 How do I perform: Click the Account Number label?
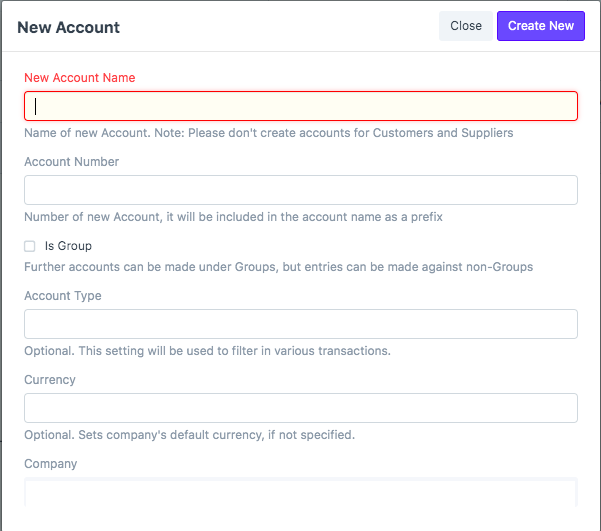(72, 162)
